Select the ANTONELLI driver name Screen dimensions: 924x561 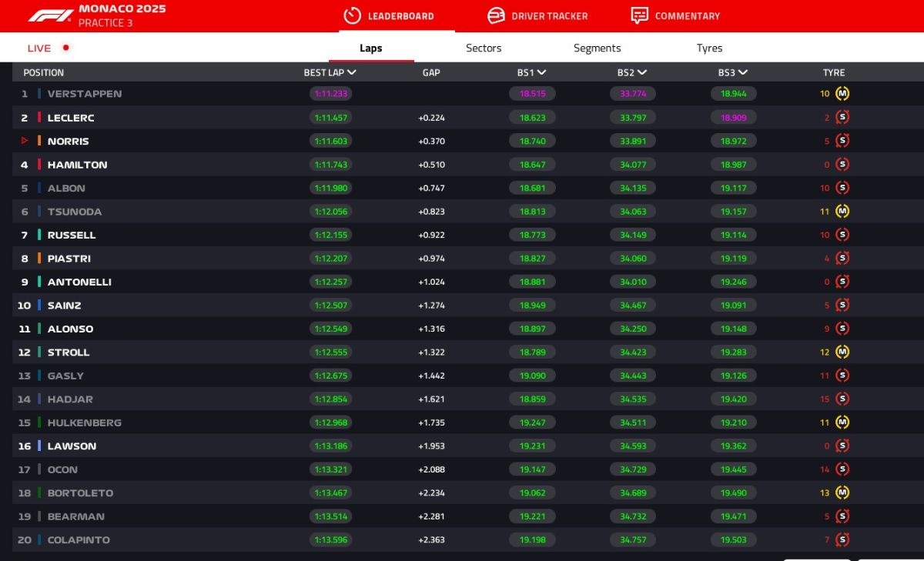click(79, 282)
